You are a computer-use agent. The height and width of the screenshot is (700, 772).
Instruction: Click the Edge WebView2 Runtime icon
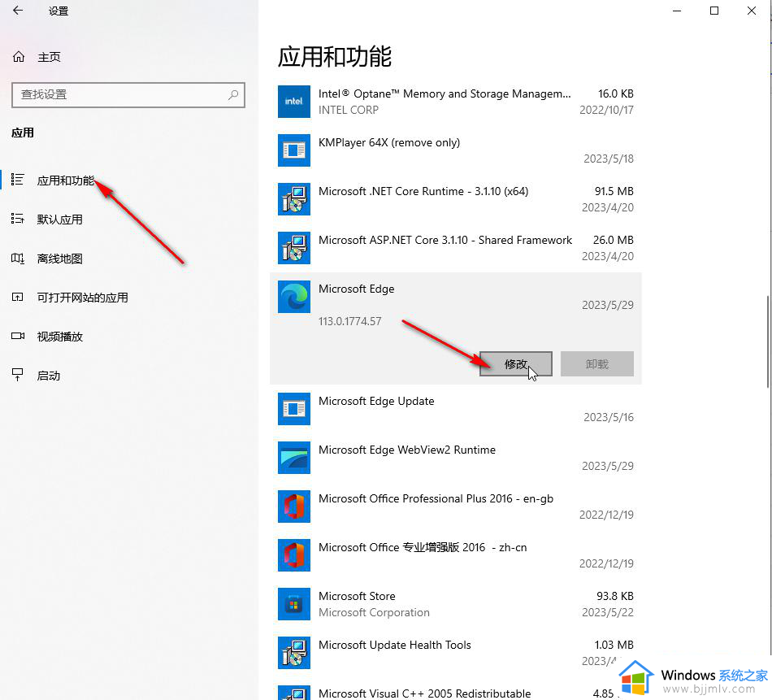(x=294, y=458)
